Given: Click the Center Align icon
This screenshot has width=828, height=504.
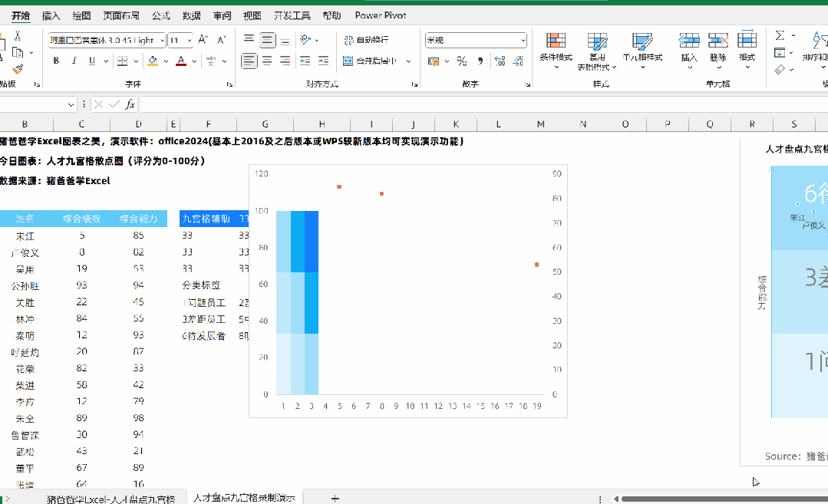Looking at the screenshot, I should coord(267,61).
